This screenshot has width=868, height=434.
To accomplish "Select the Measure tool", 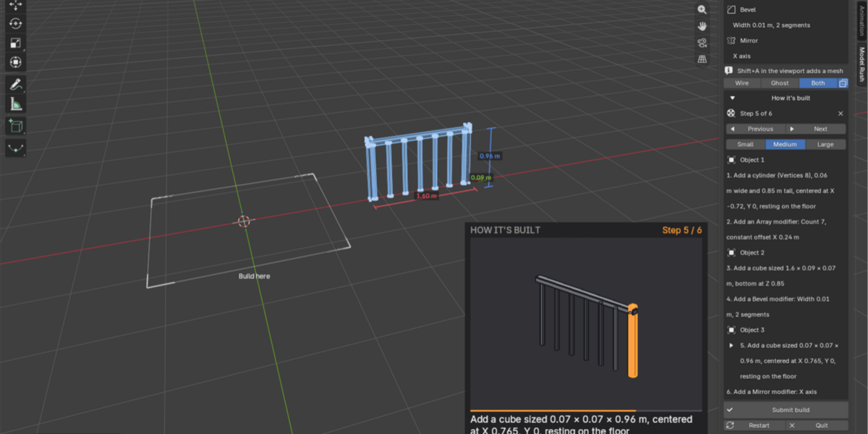I will tap(16, 104).
